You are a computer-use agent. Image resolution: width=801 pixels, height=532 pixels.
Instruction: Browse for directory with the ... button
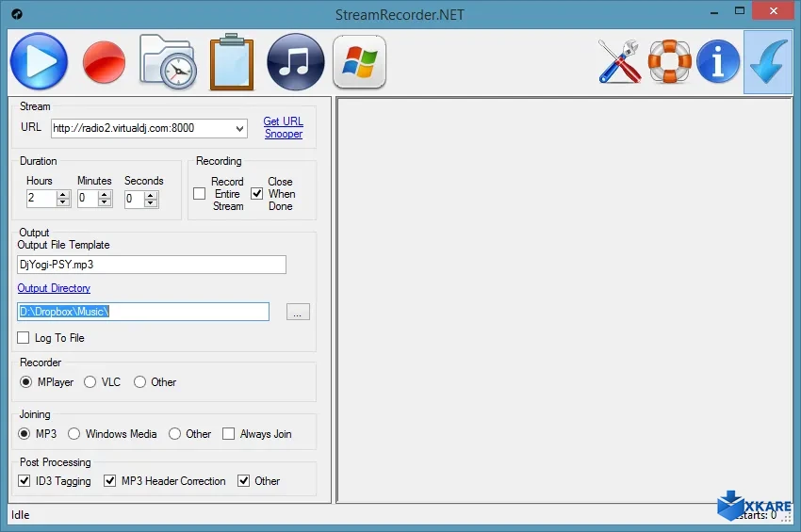(298, 312)
